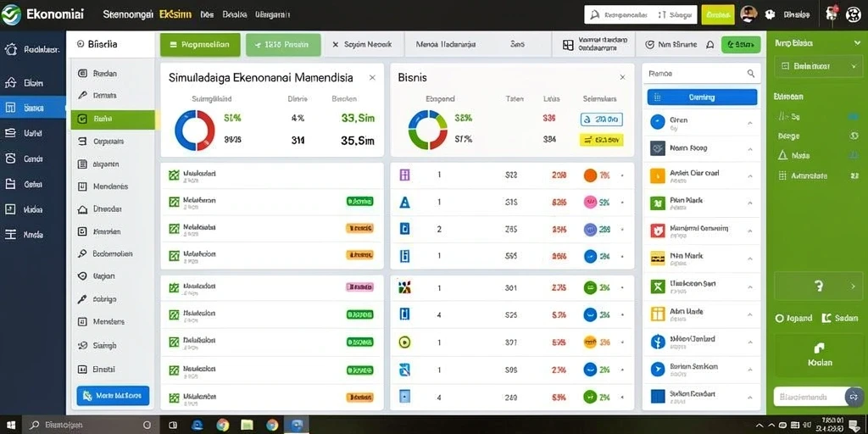
Task: Open the Eksirm tab in top navigation
Action: [175, 15]
